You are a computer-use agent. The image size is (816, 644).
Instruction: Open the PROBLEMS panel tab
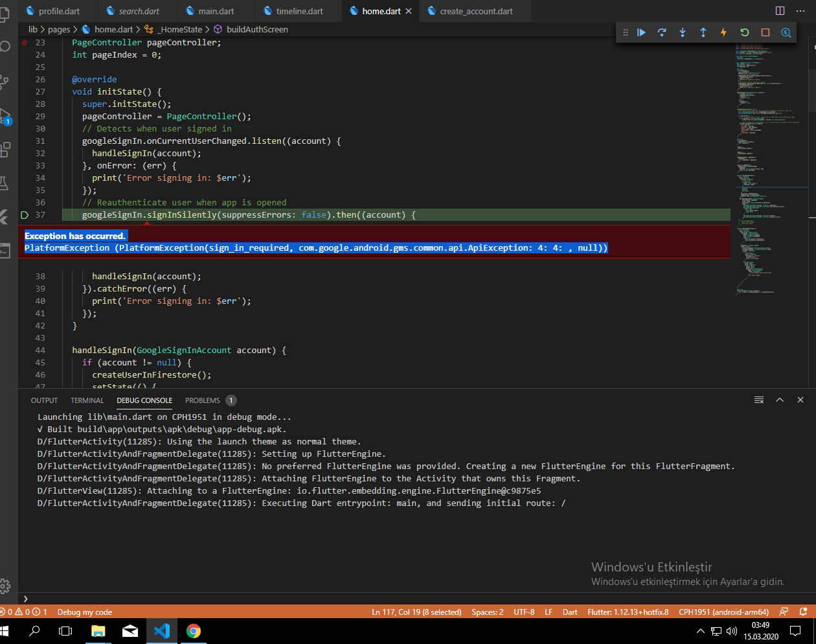[203, 400]
